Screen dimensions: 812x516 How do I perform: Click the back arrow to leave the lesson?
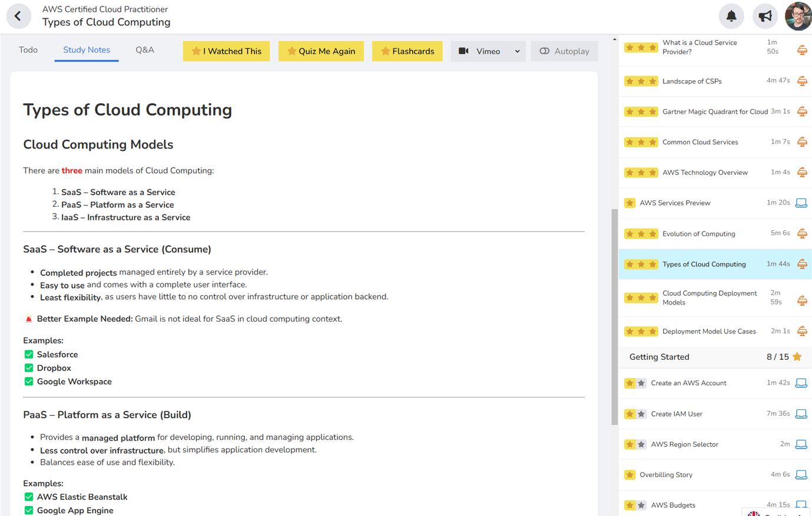point(18,16)
